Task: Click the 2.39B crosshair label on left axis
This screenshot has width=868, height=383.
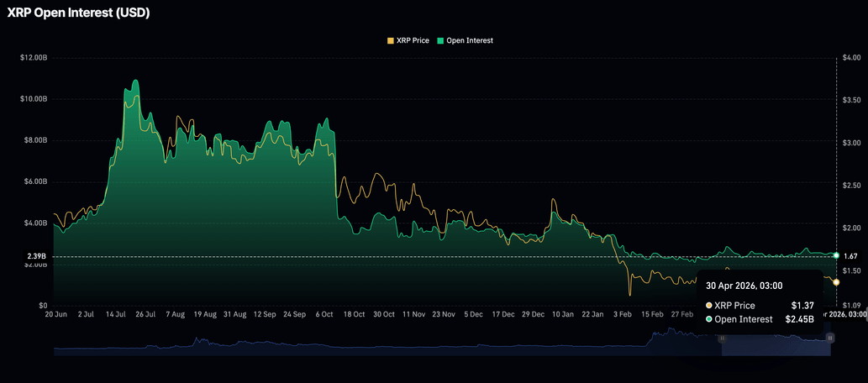Action: click(x=36, y=256)
